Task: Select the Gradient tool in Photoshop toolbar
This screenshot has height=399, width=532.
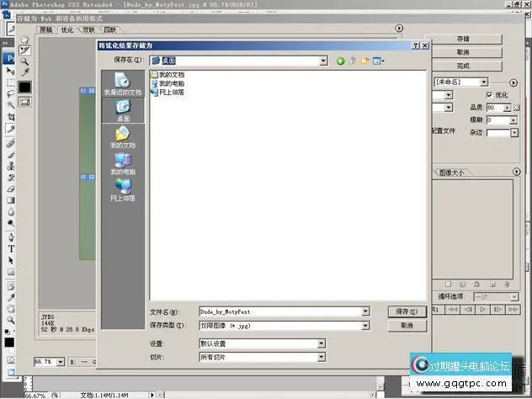Action: [11, 200]
